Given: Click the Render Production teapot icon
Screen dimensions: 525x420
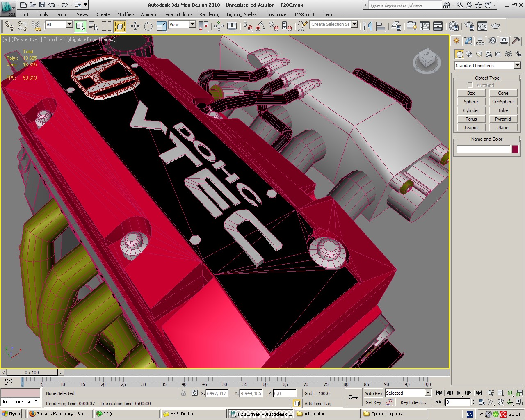Looking at the screenshot, I should [496, 26].
